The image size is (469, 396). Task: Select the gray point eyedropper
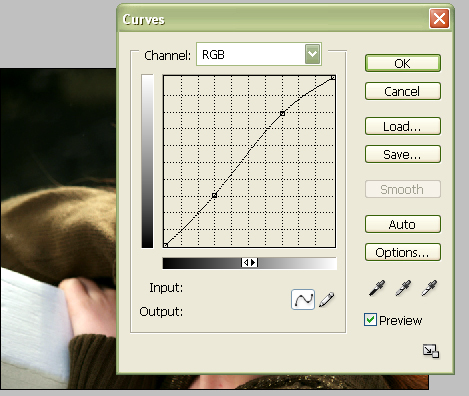403,288
